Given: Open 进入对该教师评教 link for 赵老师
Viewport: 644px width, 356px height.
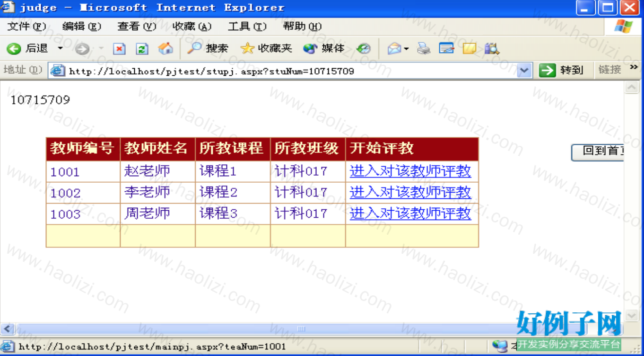Looking at the screenshot, I should [x=410, y=171].
